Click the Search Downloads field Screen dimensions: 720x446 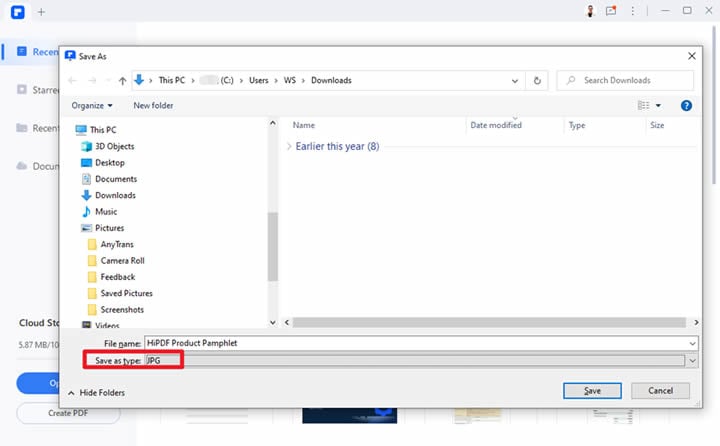pyautogui.click(x=625, y=80)
